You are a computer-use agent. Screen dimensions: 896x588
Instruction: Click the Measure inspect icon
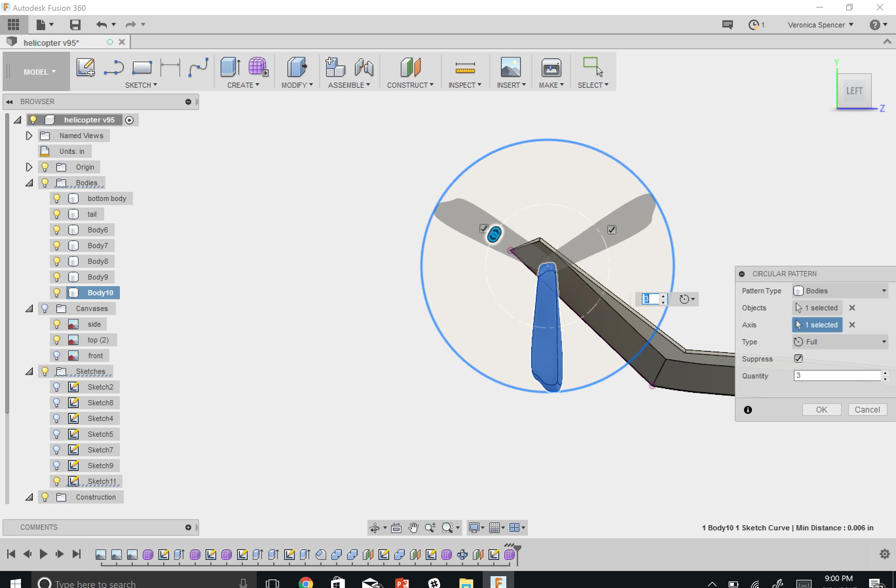(465, 68)
